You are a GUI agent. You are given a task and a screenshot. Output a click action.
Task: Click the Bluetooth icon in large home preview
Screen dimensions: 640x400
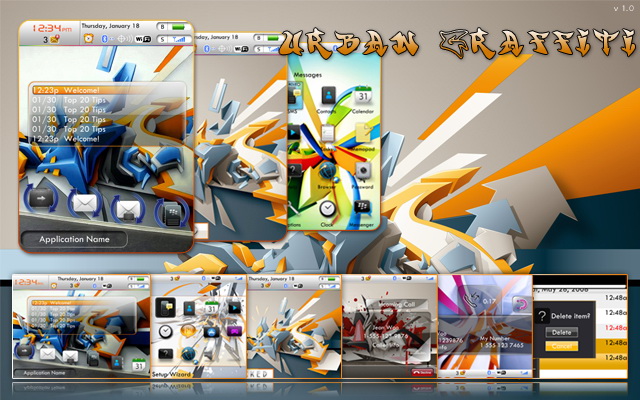pyautogui.click(x=104, y=39)
